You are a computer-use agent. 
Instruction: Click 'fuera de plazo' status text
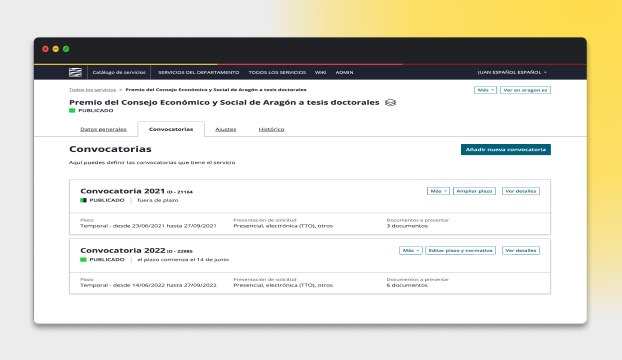pyautogui.click(x=157, y=200)
